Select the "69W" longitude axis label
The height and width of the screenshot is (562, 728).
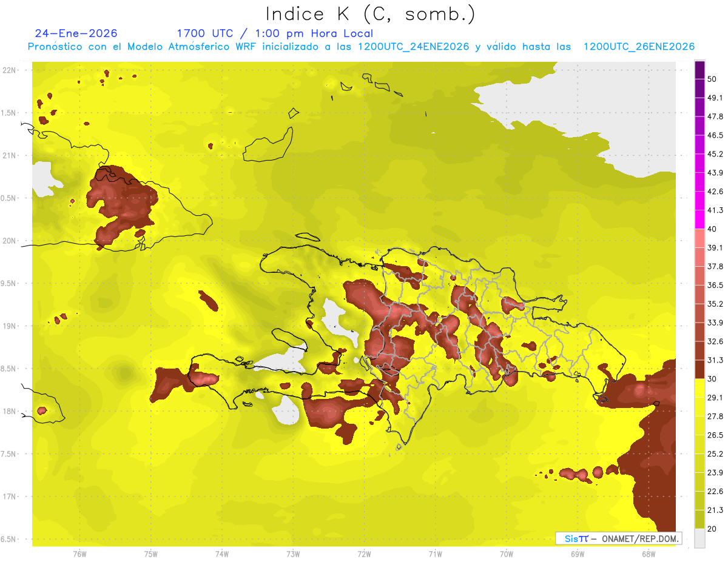[x=578, y=554]
